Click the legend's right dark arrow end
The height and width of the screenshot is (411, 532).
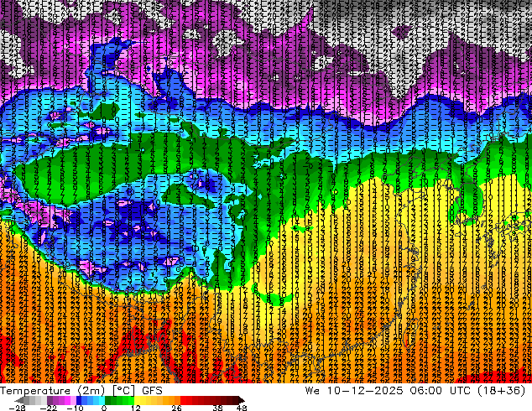[x=241, y=400]
